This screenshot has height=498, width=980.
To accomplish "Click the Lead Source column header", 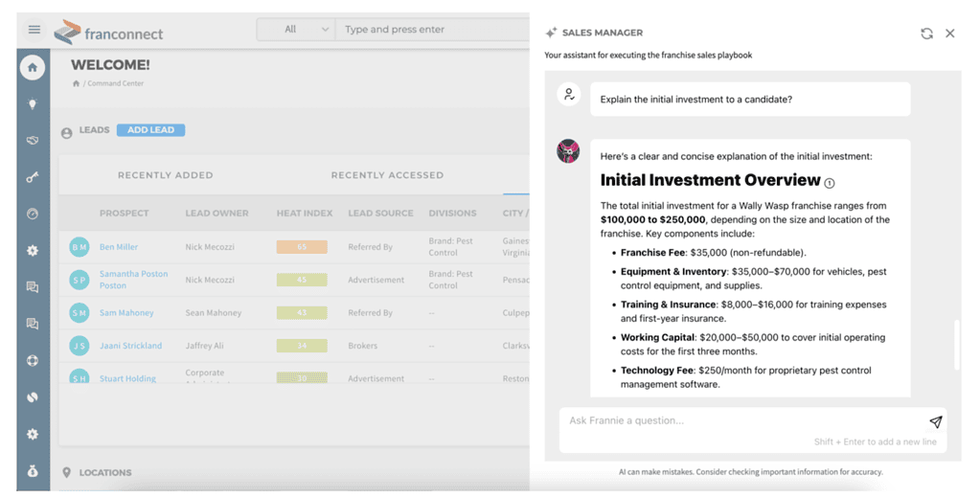I will (x=380, y=213).
